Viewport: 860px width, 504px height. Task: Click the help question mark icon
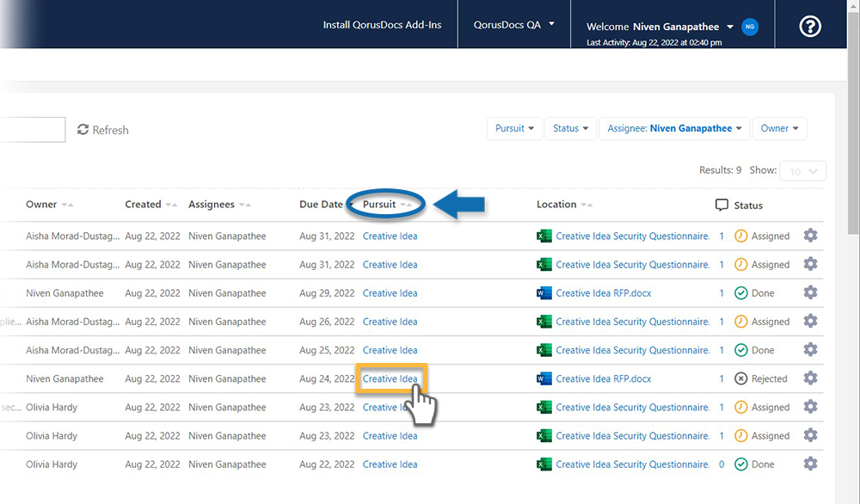click(x=810, y=27)
